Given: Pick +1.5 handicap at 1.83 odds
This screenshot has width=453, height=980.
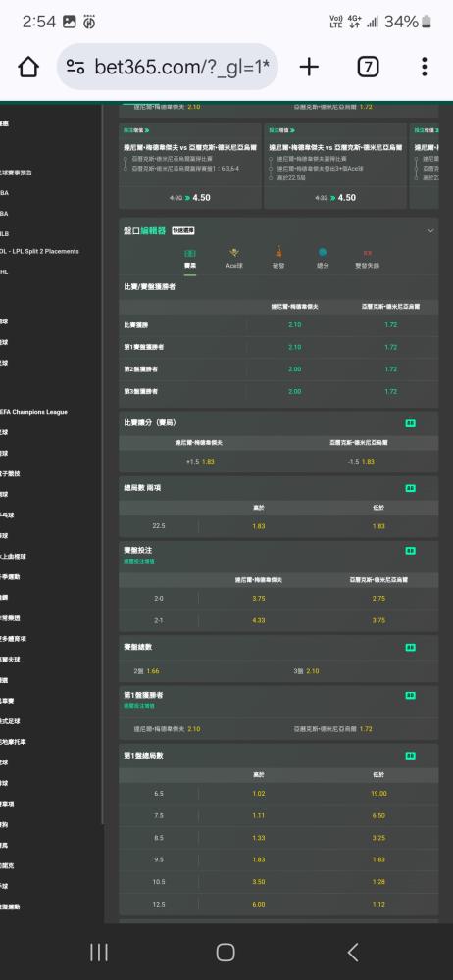Looking at the screenshot, I should click(x=199, y=462).
